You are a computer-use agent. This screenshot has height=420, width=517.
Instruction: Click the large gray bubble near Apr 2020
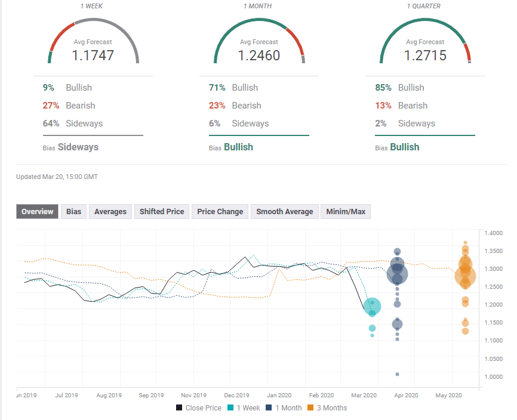(x=397, y=273)
